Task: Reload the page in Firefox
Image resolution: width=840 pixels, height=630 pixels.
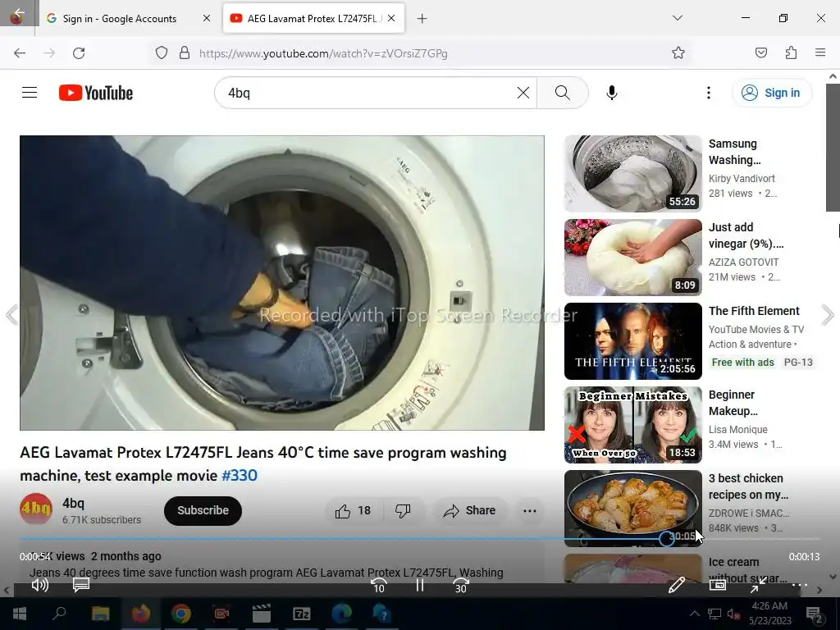Action: coord(79,53)
